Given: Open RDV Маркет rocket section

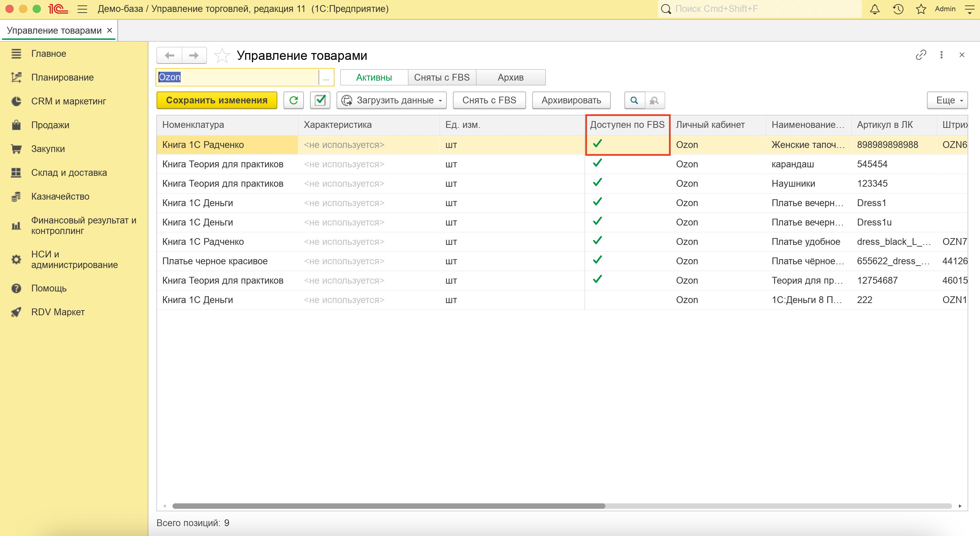Looking at the screenshot, I should click(58, 312).
